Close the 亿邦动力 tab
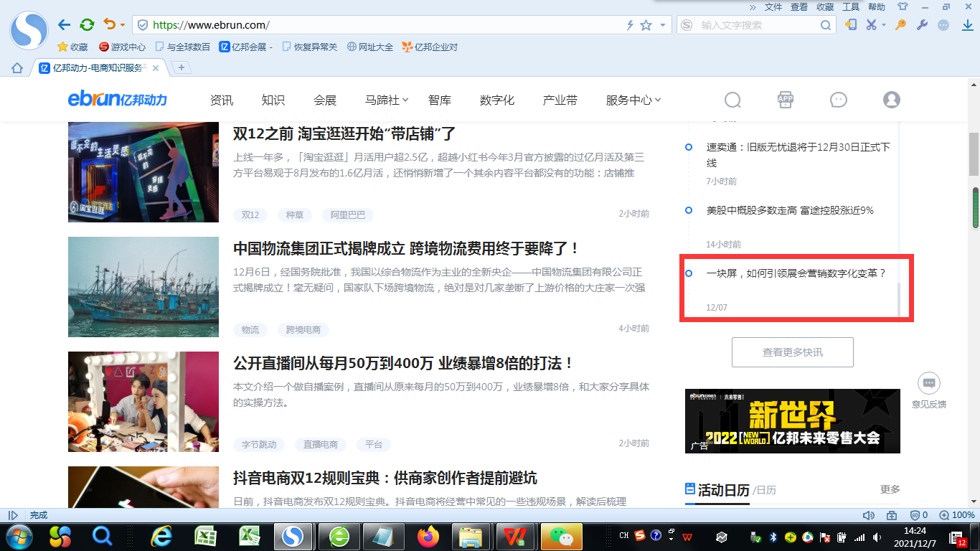Viewport: 980px width, 551px height. 156,68
